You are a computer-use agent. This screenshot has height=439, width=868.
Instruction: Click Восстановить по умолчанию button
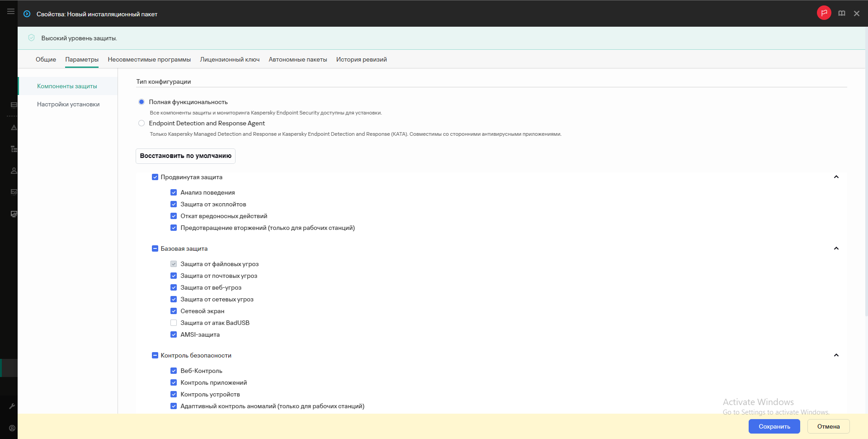point(185,156)
